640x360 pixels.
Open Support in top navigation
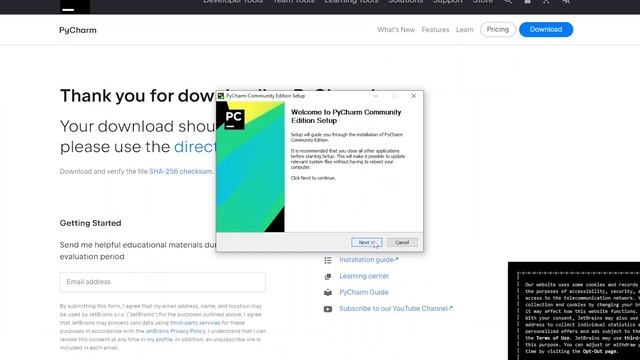coord(448,2)
